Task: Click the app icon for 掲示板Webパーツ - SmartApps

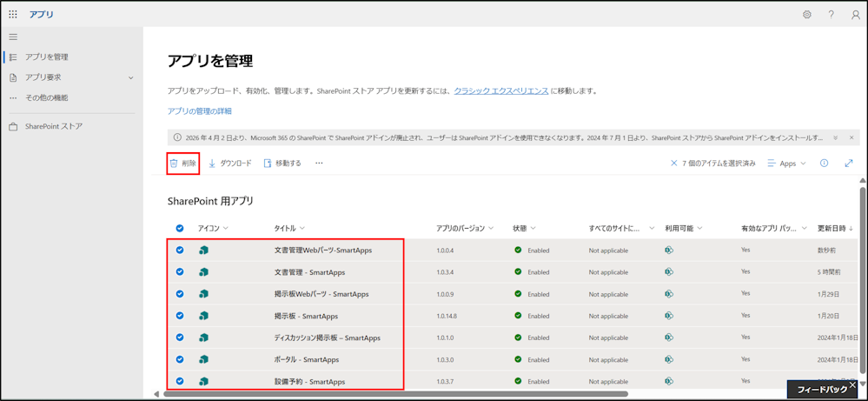Action: click(203, 293)
